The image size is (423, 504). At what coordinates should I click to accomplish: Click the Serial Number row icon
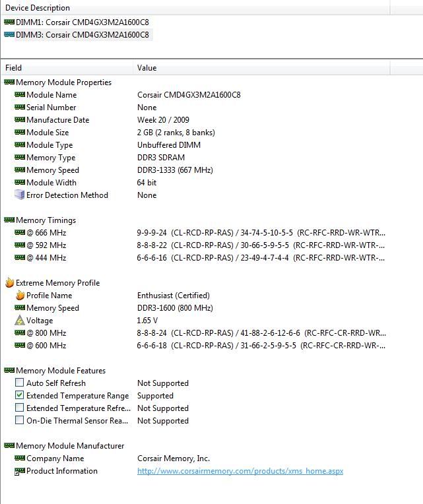pos(20,107)
